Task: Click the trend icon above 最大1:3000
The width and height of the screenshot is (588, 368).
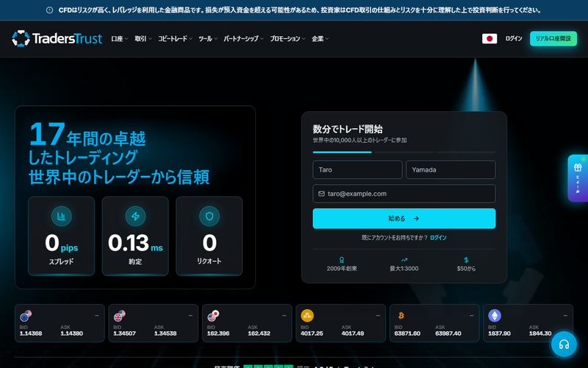Action: tap(404, 260)
